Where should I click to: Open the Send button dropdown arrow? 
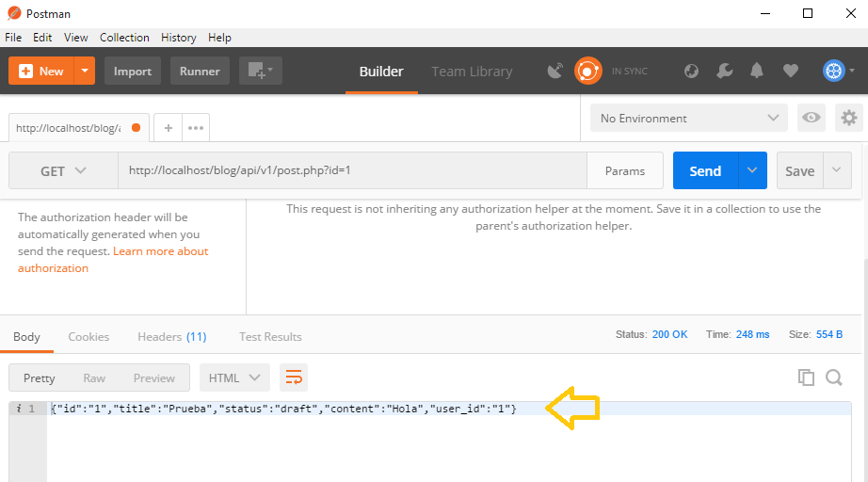click(752, 170)
